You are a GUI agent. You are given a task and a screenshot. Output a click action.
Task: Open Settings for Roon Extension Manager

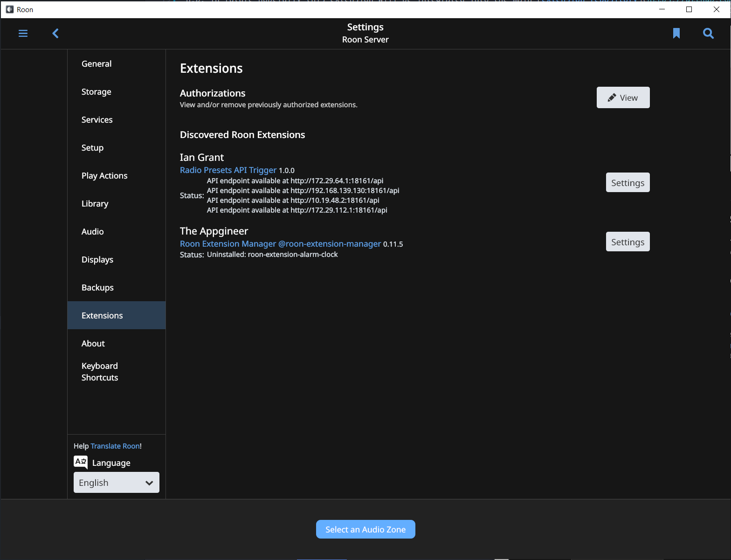point(628,242)
